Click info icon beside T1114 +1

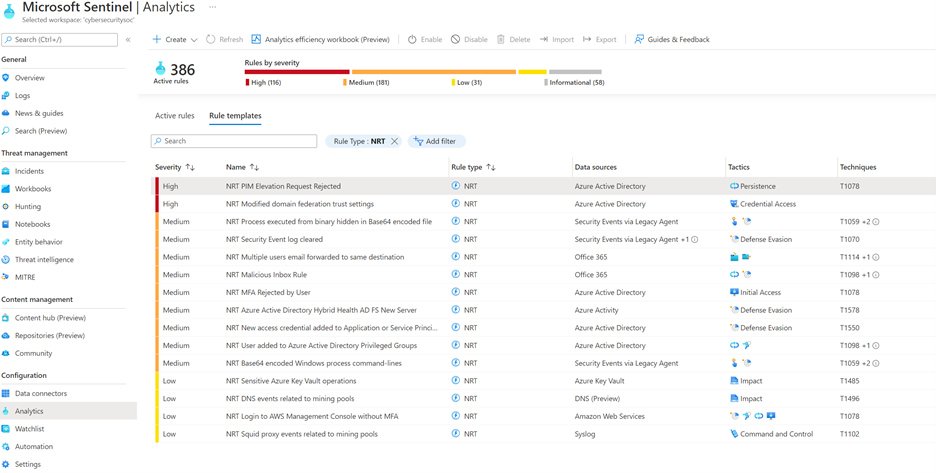(876, 257)
